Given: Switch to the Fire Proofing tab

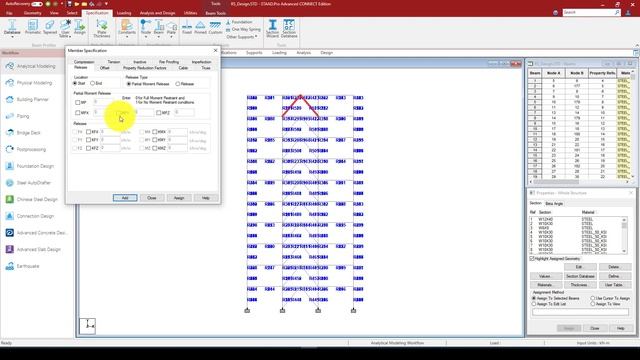Looking at the screenshot, I should click(x=169, y=62).
